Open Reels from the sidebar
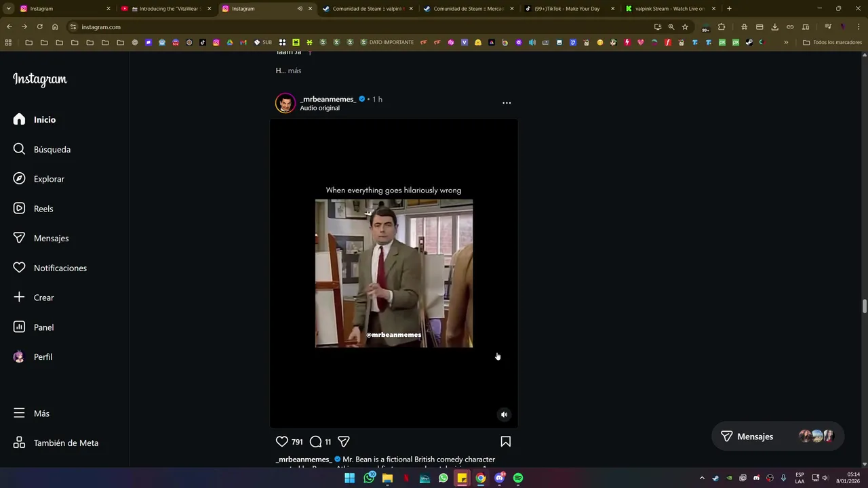This screenshot has height=488, width=868. click(34, 209)
